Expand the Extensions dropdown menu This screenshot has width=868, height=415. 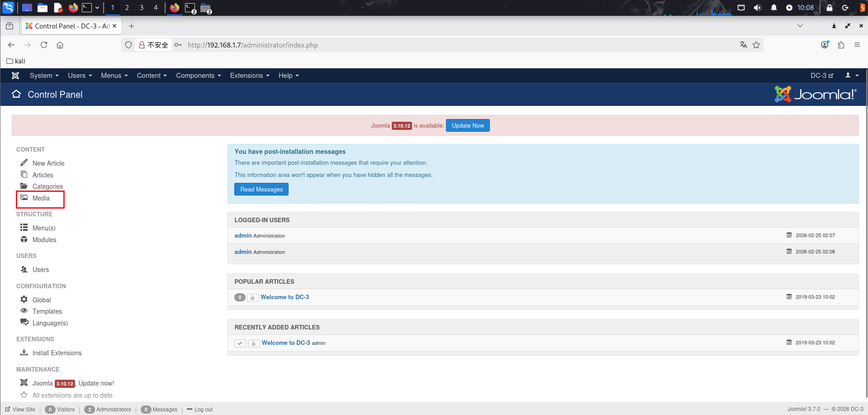coord(249,76)
